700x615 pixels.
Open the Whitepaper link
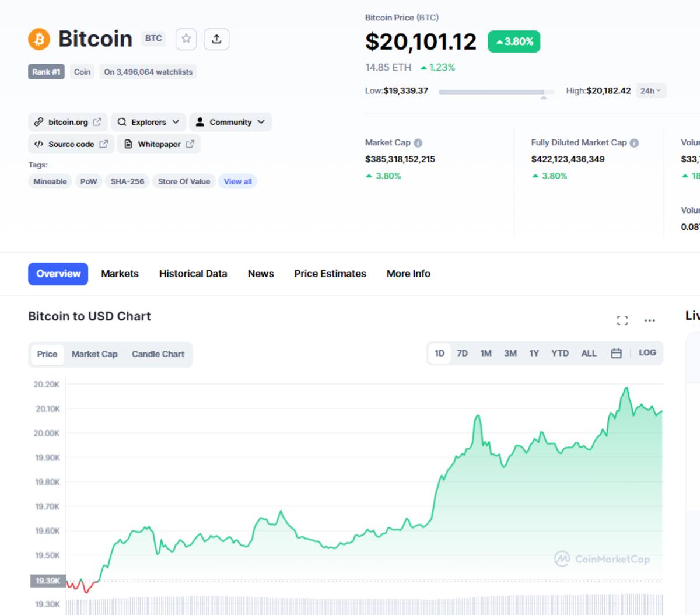click(x=159, y=144)
